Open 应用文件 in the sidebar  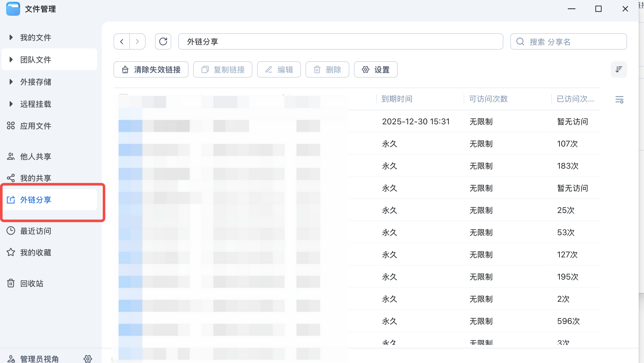pos(35,126)
